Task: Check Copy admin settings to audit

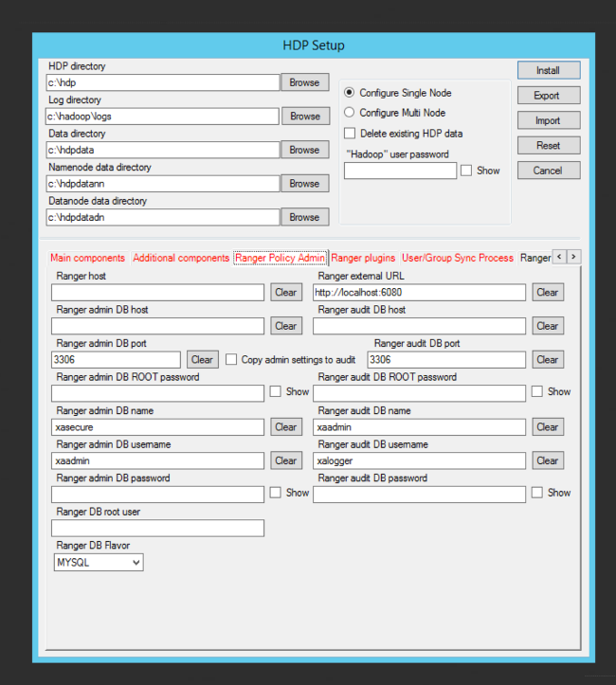Action: [x=232, y=360]
